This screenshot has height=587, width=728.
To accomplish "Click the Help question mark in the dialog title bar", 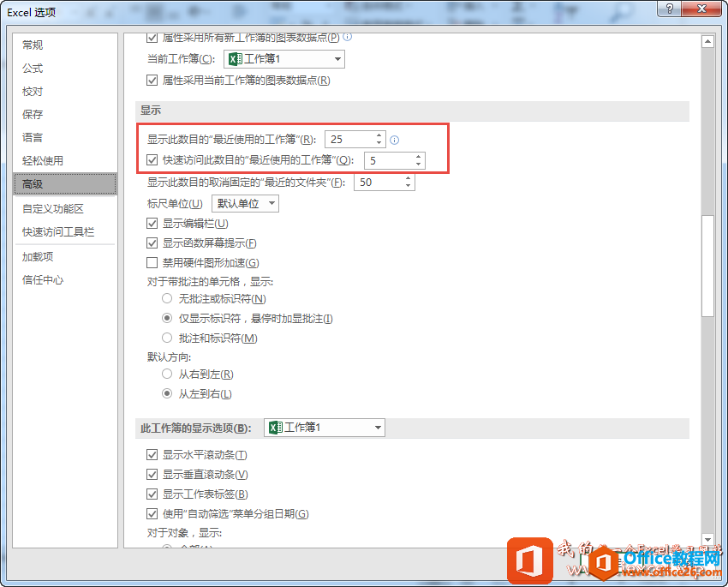I will click(670, 9).
